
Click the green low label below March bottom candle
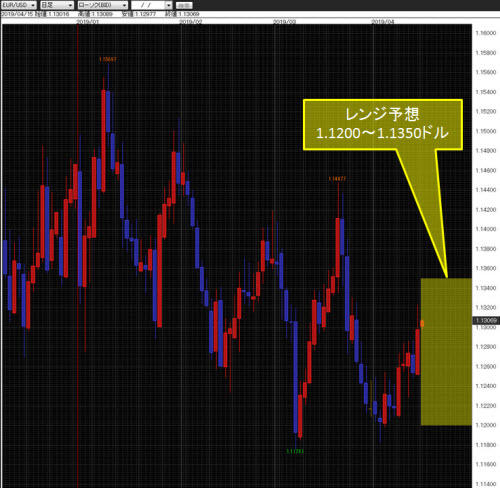click(x=295, y=451)
